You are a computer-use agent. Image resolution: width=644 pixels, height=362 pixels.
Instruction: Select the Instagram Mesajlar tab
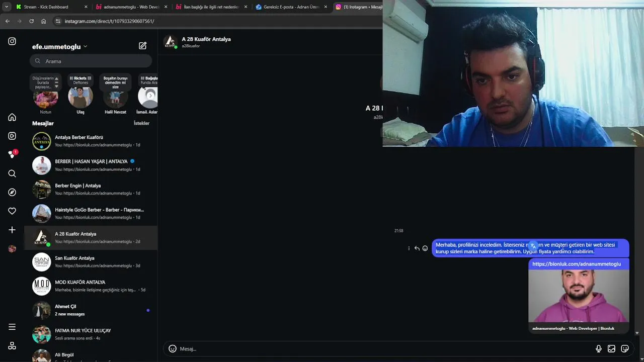tap(358, 7)
